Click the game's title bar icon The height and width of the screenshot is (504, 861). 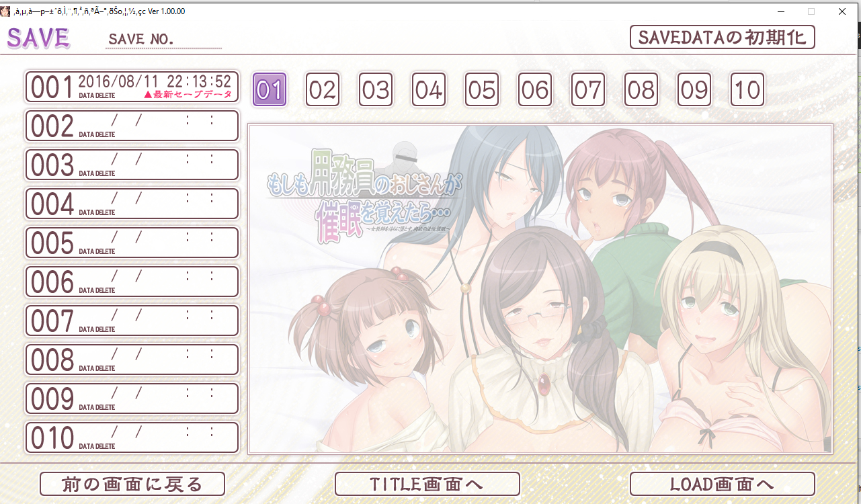(7, 11)
